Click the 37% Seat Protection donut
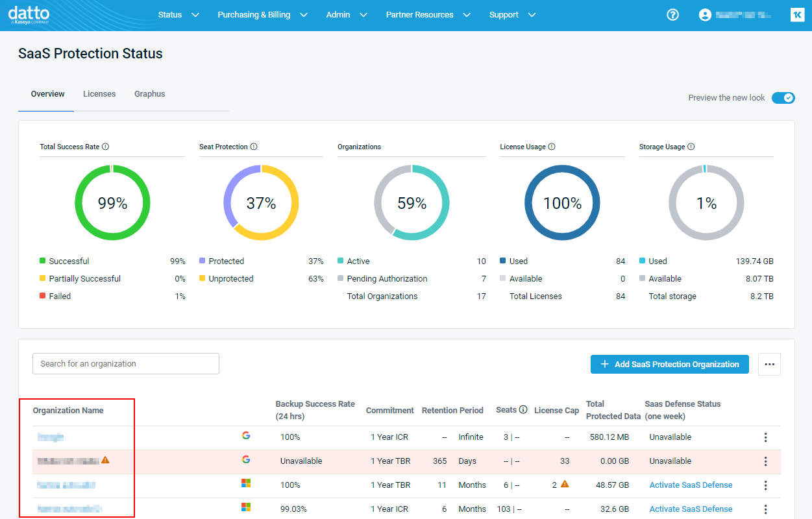The image size is (812, 519). click(261, 203)
